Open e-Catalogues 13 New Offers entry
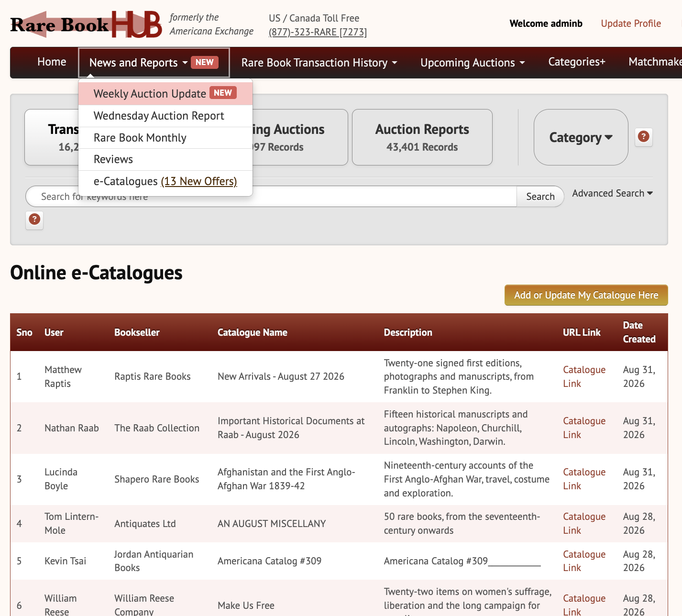This screenshot has width=682, height=616. click(165, 181)
